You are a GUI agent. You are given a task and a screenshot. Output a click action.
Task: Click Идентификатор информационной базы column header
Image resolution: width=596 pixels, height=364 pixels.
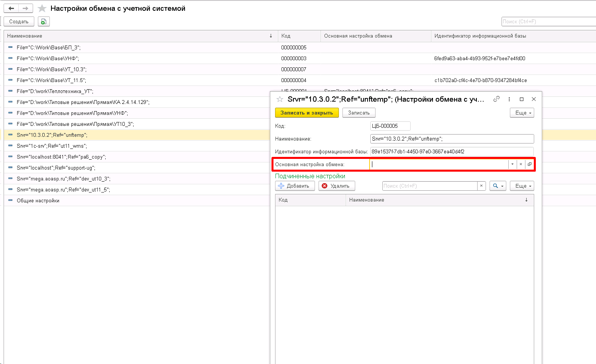pos(513,36)
